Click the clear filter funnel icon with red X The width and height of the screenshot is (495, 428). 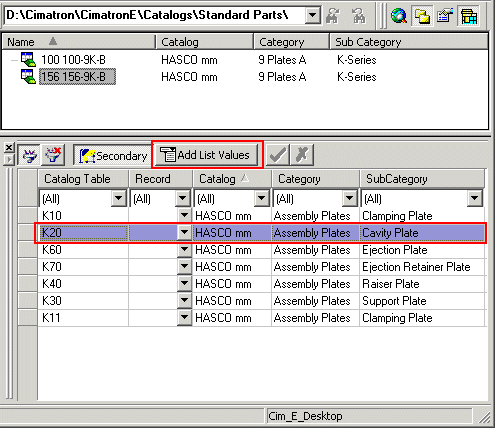pos(53,155)
